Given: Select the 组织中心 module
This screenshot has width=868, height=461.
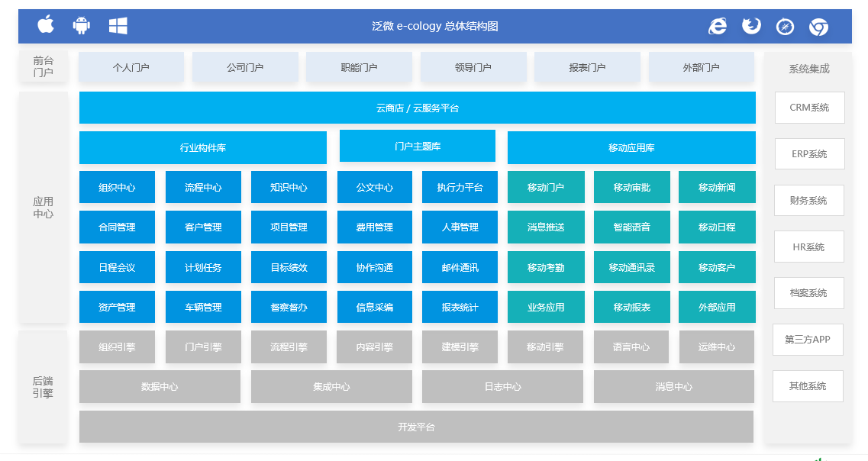Looking at the screenshot, I should (x=117, y=187).
